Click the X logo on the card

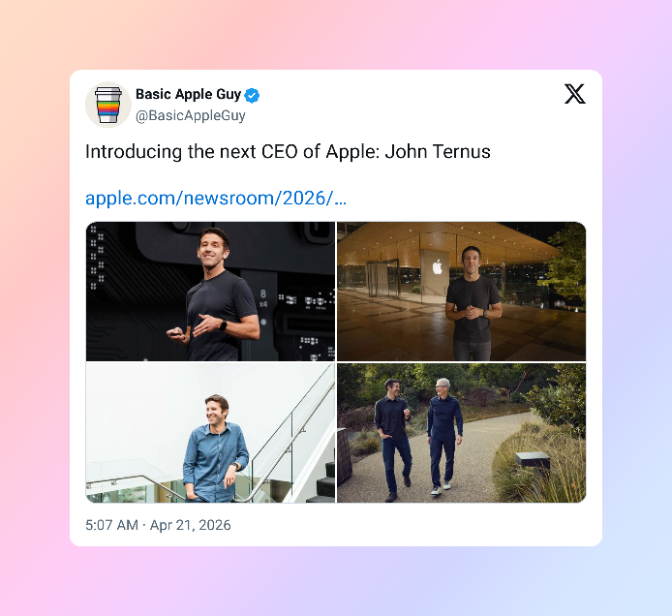(574, 94)
